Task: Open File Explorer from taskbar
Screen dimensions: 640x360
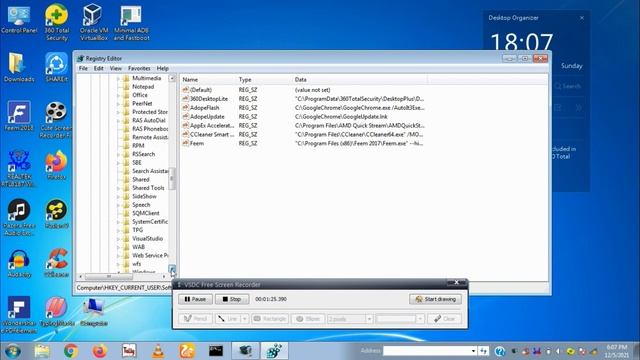Action: [42, 351]
